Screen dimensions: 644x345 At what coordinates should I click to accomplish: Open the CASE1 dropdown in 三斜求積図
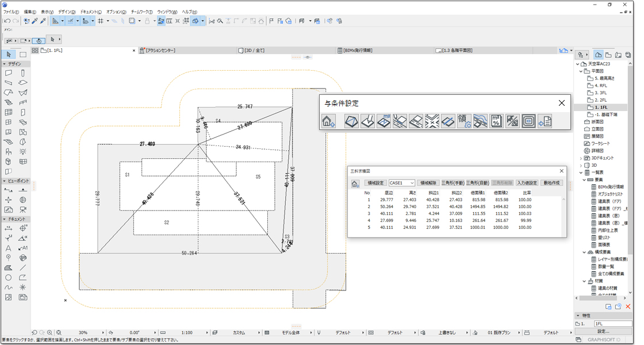point(402,183)
